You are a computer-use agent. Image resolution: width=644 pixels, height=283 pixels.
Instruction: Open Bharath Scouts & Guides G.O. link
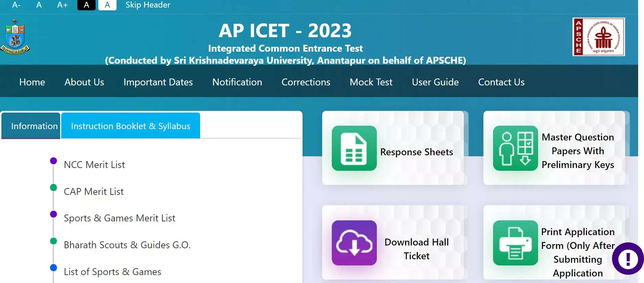127,245
